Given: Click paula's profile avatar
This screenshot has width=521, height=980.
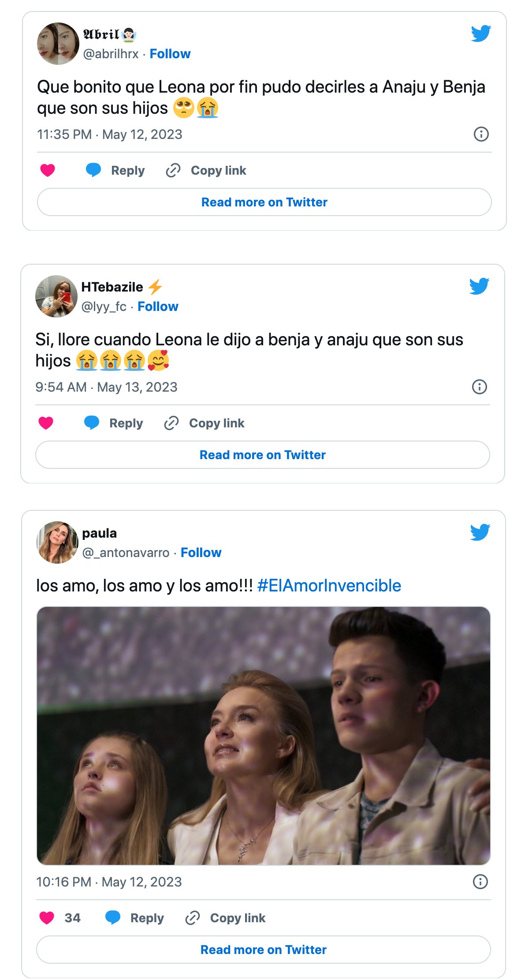Looking at the screenshot, I should pos(57,542).
